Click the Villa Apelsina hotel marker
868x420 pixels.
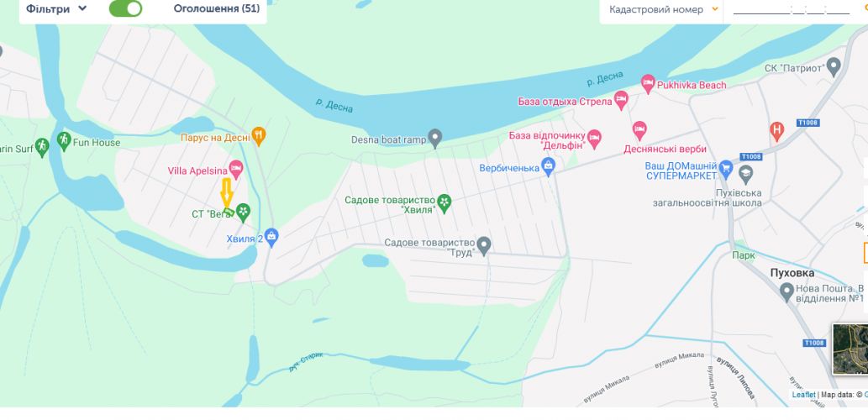point(236,170)
